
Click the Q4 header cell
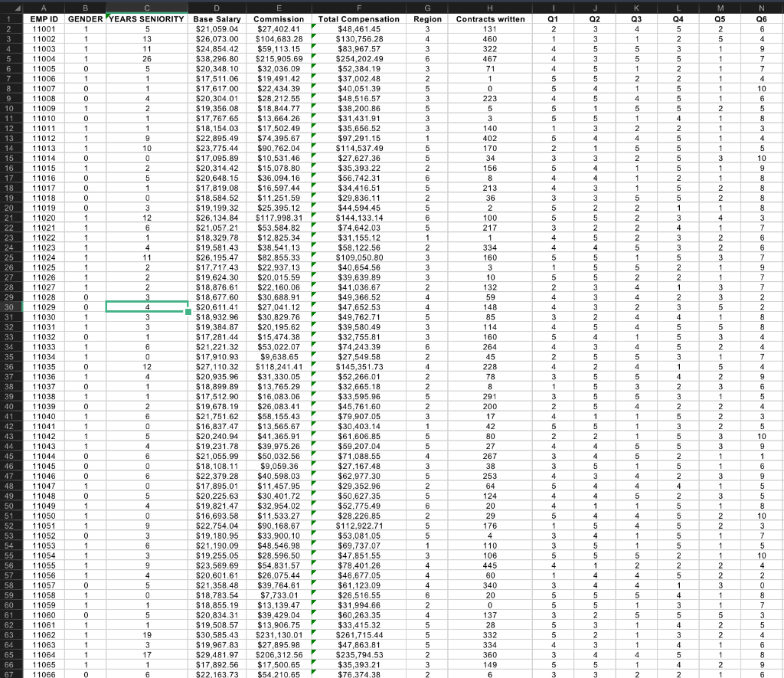tap(678, 19)
